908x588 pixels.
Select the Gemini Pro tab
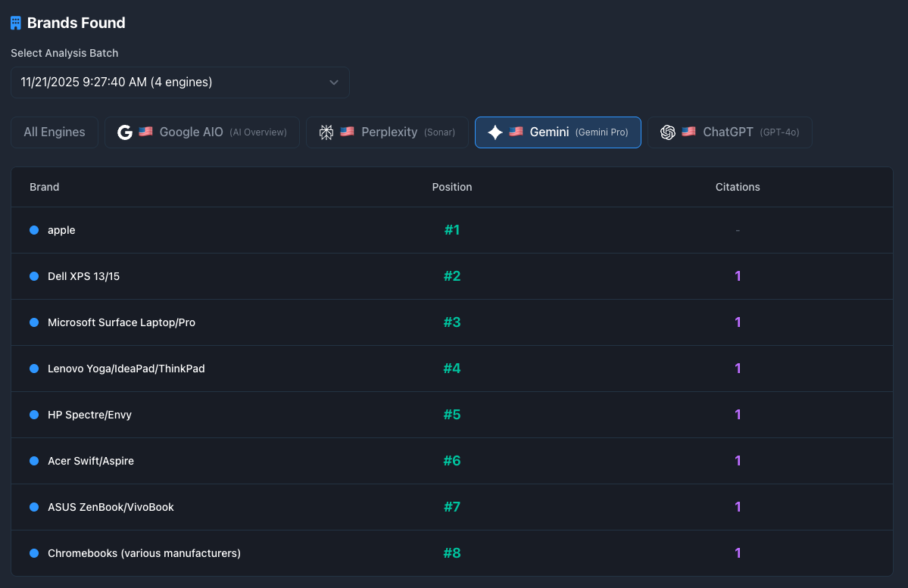pos(557,132)
